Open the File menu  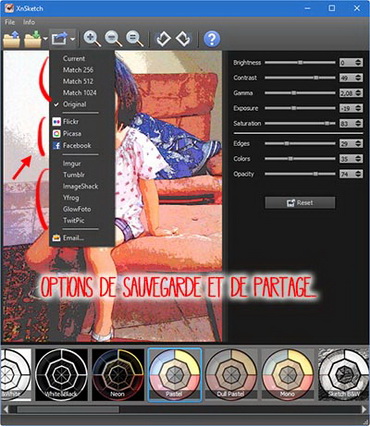[10, 22]
